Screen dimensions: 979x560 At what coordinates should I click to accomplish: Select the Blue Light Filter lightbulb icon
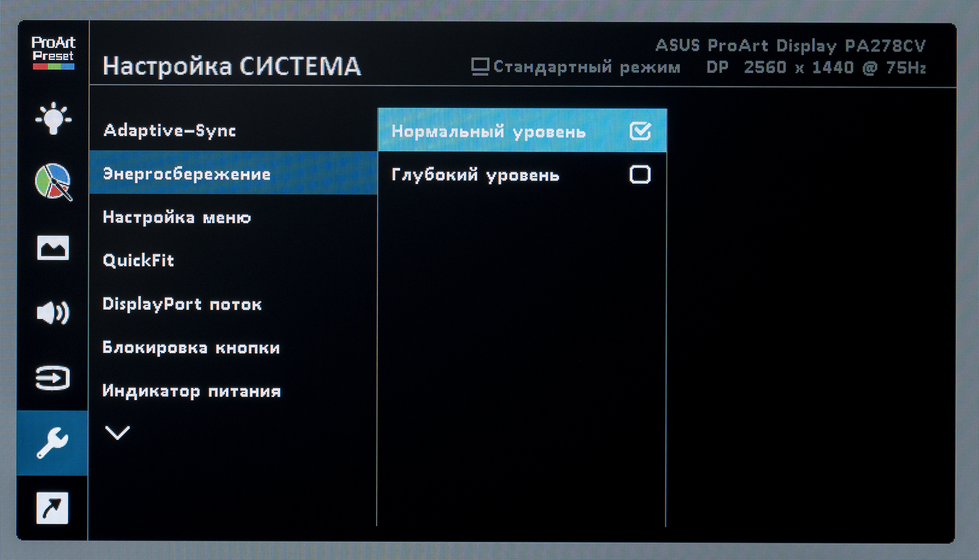pos(53,119)
